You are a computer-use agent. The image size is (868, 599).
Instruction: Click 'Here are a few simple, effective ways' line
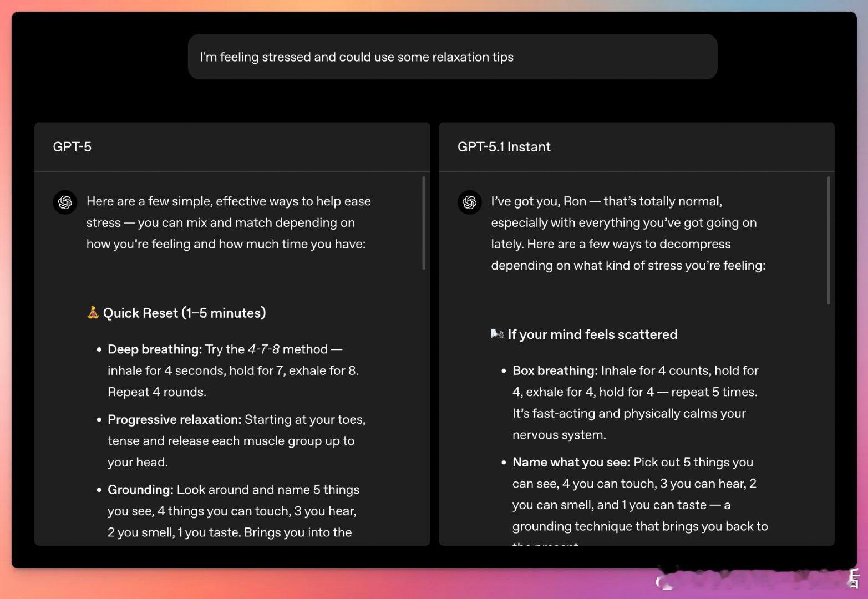pyautogui.click(x=229, y=201)
